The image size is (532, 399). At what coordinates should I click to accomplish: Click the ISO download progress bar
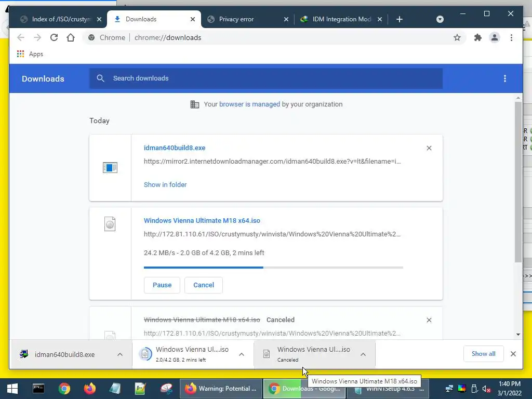coord(273,268)
